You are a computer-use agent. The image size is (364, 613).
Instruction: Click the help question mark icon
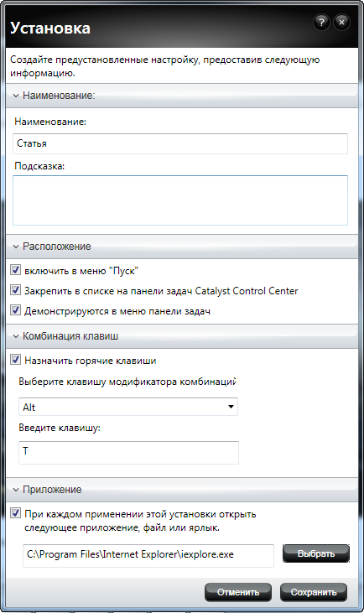321,23
